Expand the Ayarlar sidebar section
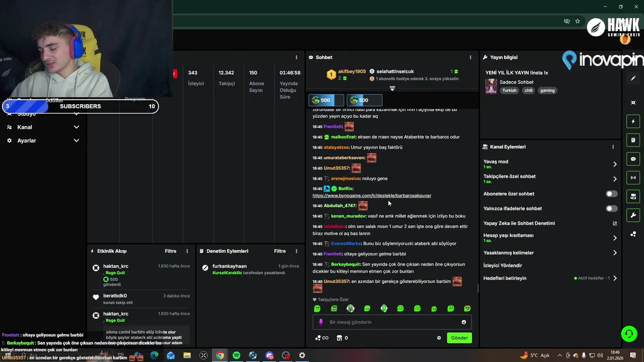The height and width of the screenshot is (362, 644). coord(43,141)
